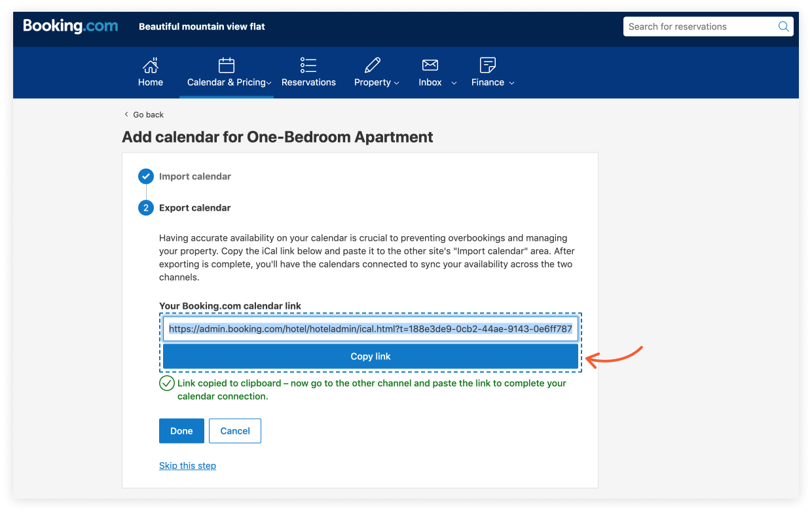Click the Cancel button
Viewport: 812px width, 513px height.
(235, 431)
